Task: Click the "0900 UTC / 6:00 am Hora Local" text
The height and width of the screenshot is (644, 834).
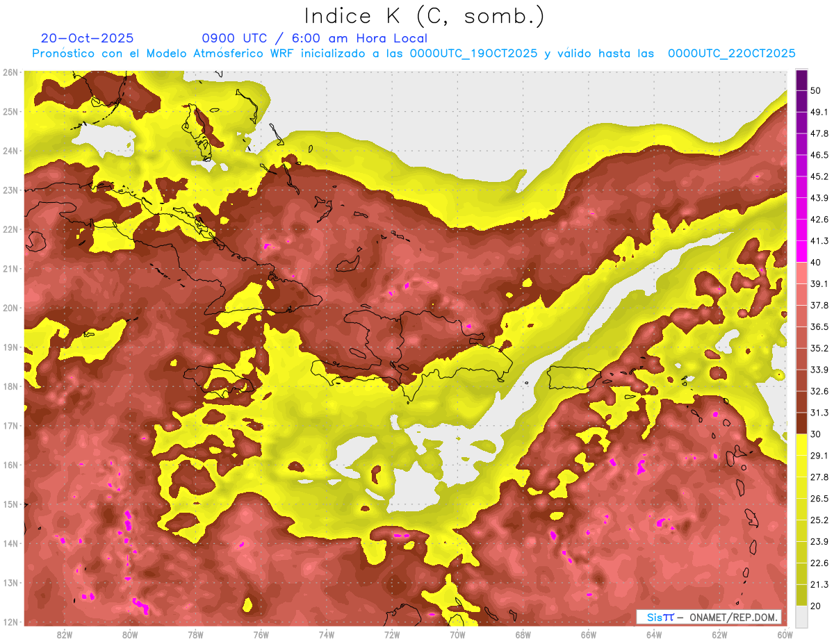Action: pos(314,38)
